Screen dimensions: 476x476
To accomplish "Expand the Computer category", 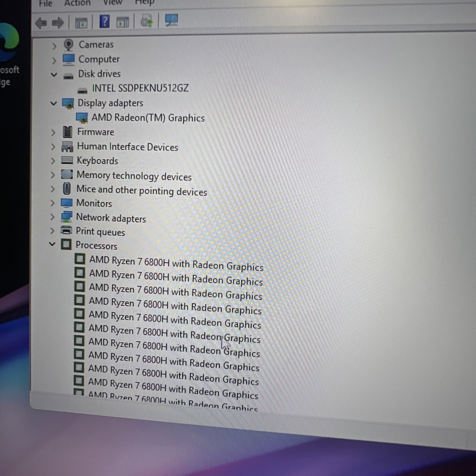I will coord(54,61).
